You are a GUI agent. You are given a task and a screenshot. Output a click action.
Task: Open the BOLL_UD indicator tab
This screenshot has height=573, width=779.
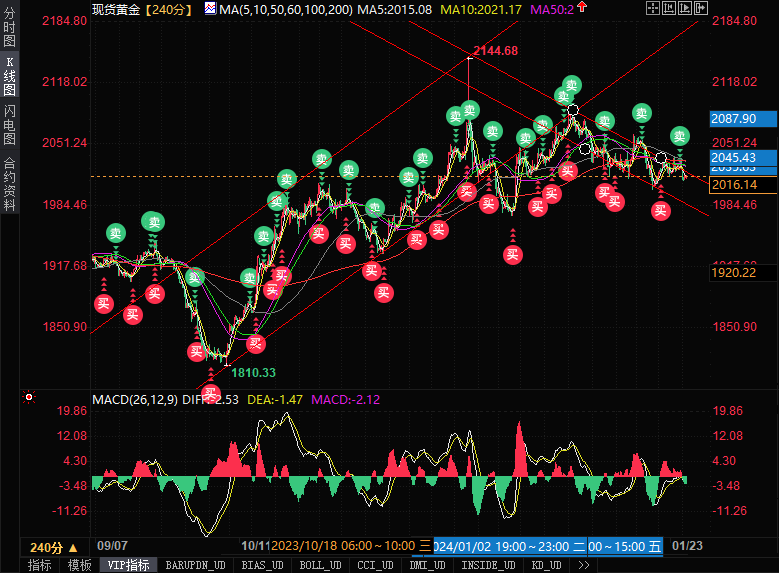(x=312, y=565)
